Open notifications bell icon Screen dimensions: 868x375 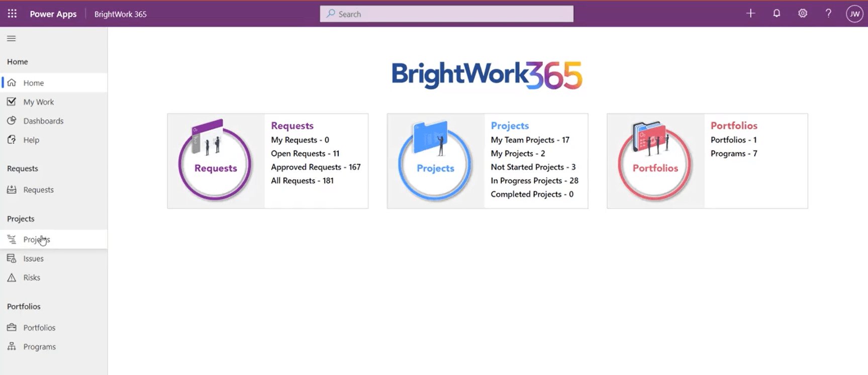pyautogui.click(x=777, y=14)
